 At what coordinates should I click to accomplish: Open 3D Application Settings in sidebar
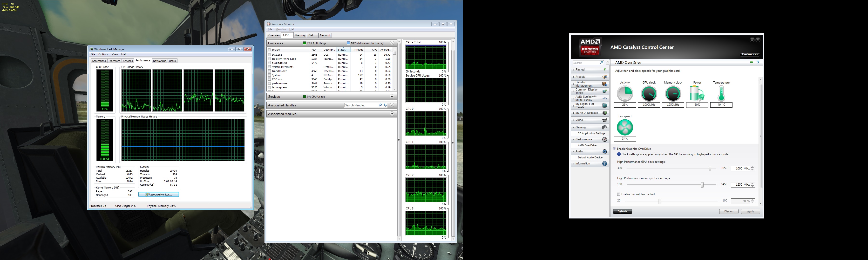(591, 134)
